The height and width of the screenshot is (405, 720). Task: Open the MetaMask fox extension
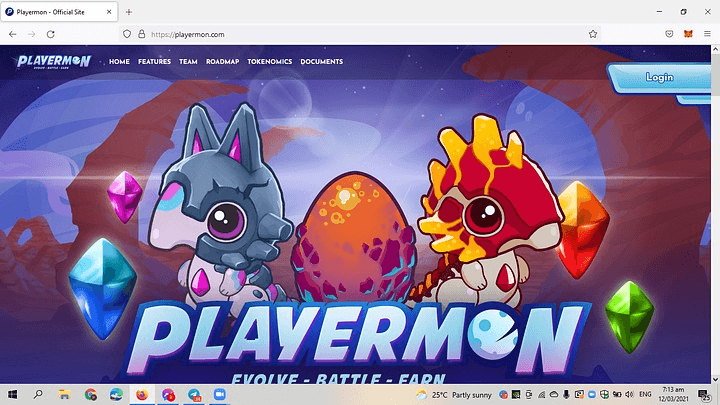(687, 34)
